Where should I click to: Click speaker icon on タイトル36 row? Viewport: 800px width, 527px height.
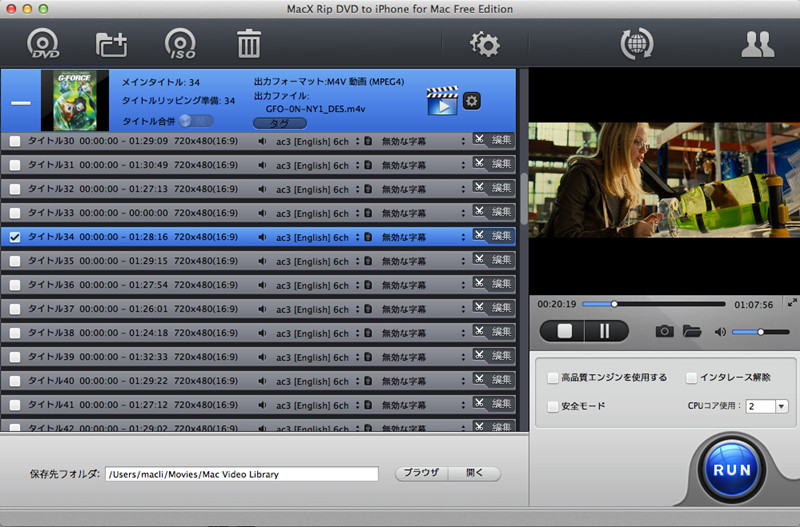click(262, 285)
